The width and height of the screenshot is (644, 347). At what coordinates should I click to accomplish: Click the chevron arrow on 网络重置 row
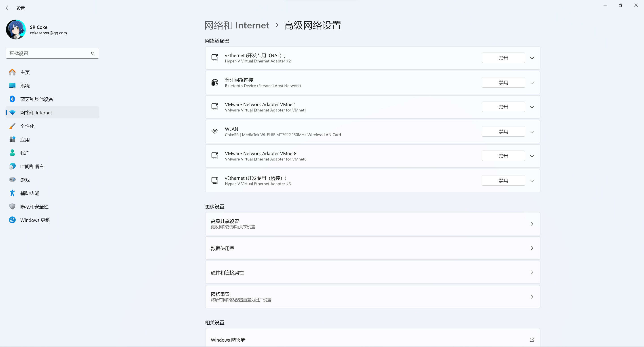coord(532,297)
